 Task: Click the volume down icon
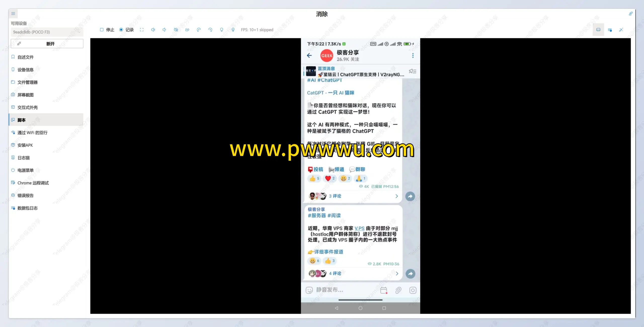(164, 30)
